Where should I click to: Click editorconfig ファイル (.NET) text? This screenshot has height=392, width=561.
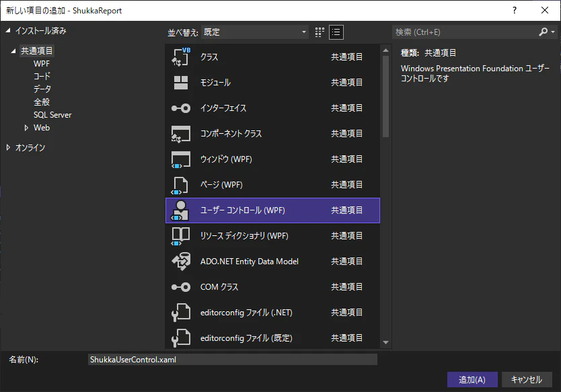(246, 313)
